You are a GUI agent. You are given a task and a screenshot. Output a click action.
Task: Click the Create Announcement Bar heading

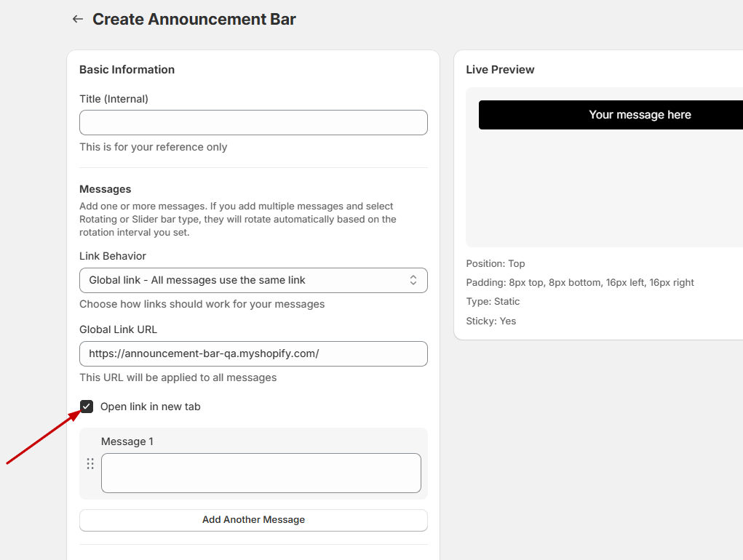coord(194,20)
